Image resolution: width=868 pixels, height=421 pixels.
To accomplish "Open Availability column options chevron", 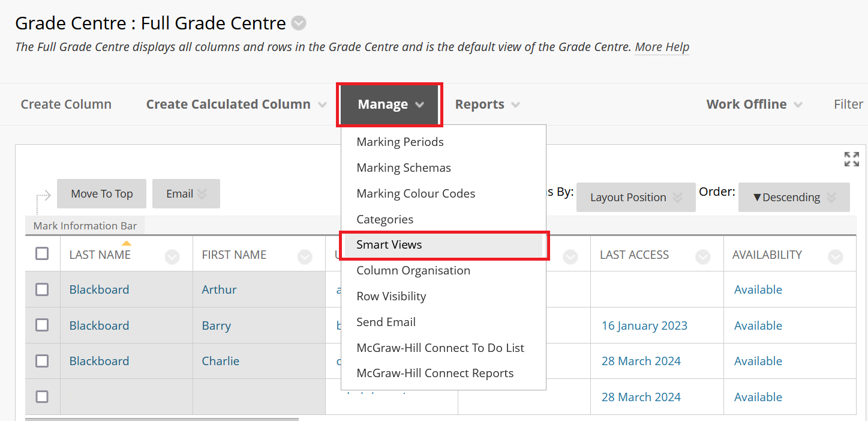I will pyautogui.click(x=835, y=257).
